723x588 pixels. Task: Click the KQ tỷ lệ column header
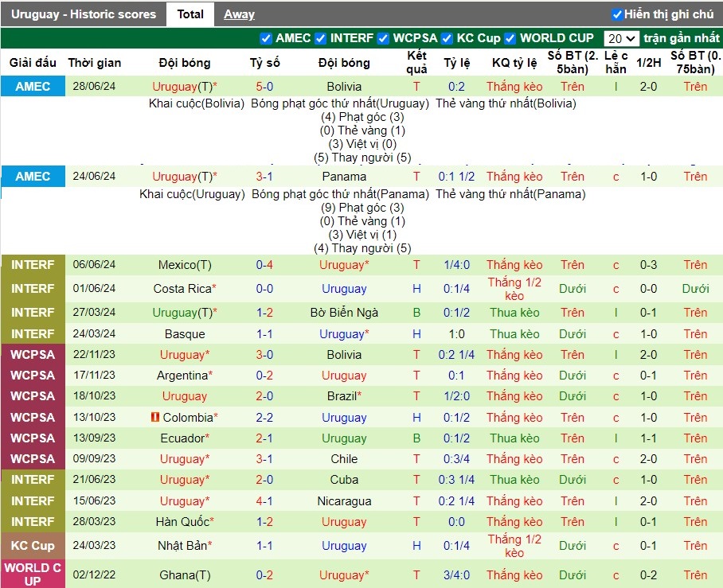pyautogui.click(x=514, y=63)
